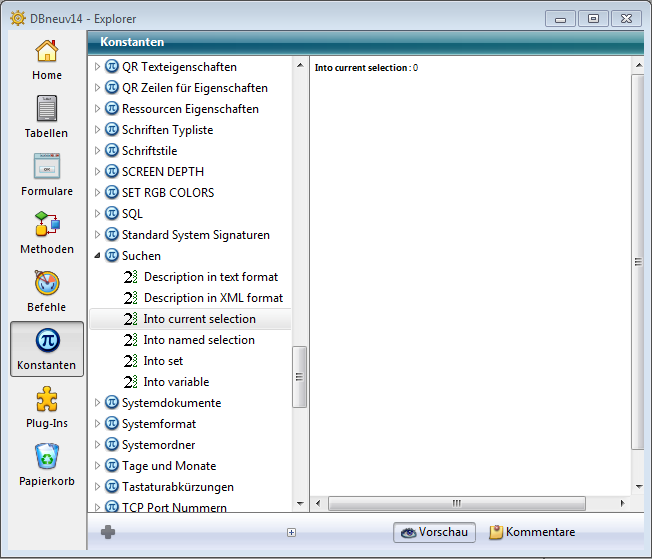Image resolution: width=652 pixels, height=559 pixels.
Task: Collapse the Suchen tree node
Action: coord(97,256)
